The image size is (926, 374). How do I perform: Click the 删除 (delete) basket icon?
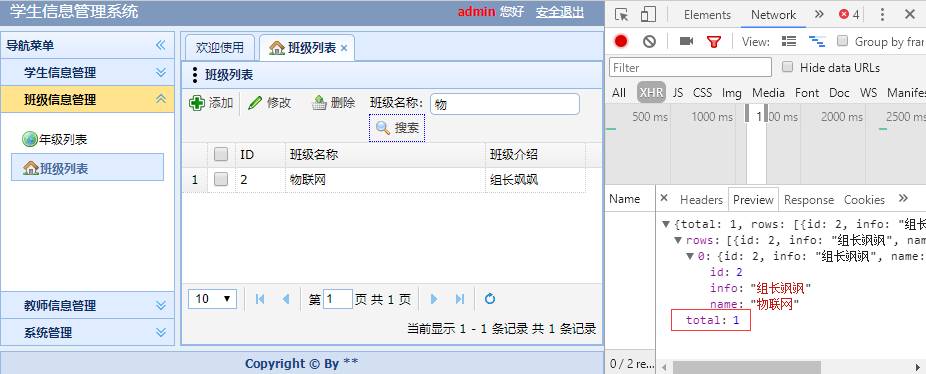click(319, 103)
